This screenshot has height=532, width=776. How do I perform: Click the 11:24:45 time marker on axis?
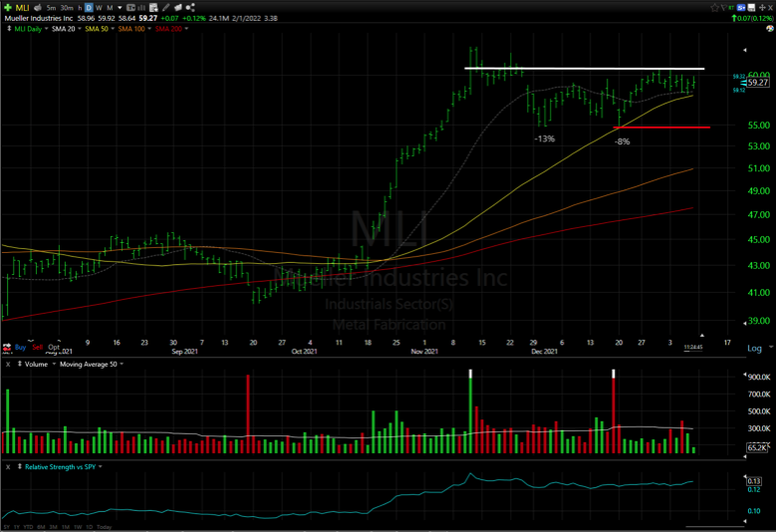pyautogui.click(x=693, y=348)
